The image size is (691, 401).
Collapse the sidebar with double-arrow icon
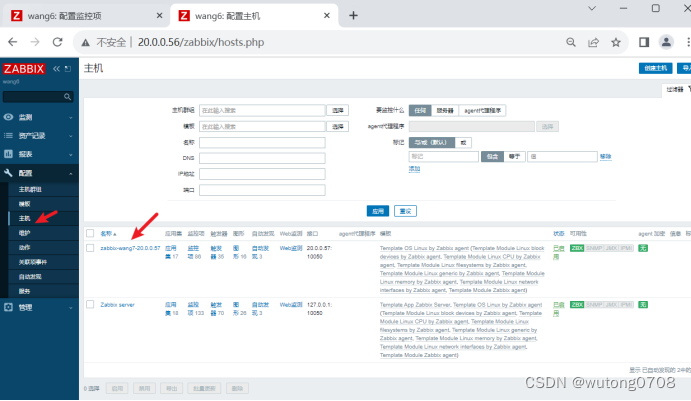(56, 69)
